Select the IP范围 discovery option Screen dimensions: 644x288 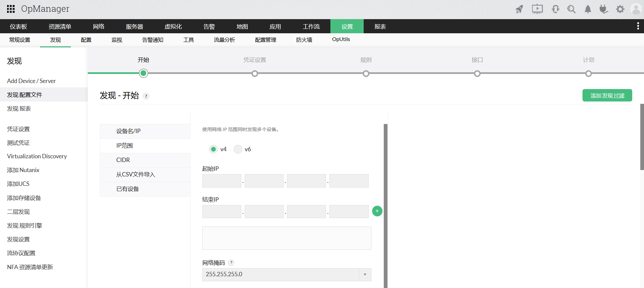[x=145, y=146]
